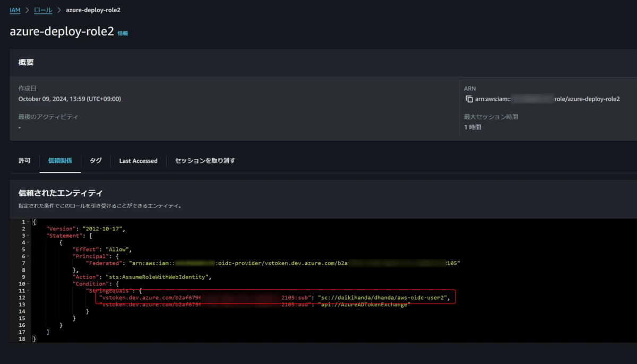Go to the セッションを取り消す tab
Viewport: 637px width, 364px height.
[x=205, y=161]
